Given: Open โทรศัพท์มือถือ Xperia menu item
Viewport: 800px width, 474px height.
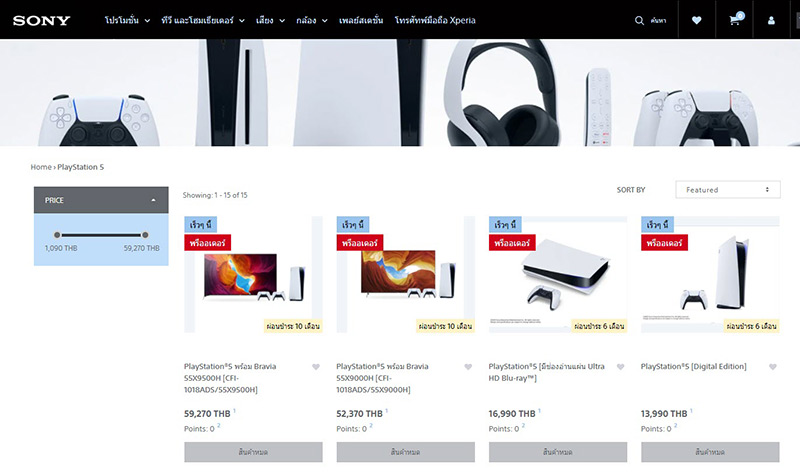Looking at the screenshot, I should [435, 20].
